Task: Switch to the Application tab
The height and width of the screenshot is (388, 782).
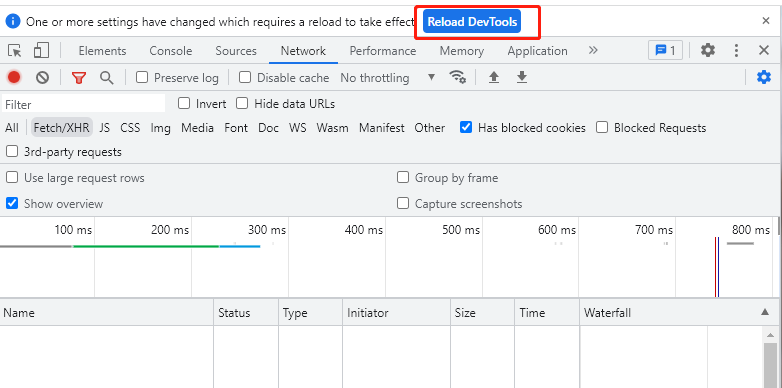Action: pyautogui.click(x=537, y=51)
